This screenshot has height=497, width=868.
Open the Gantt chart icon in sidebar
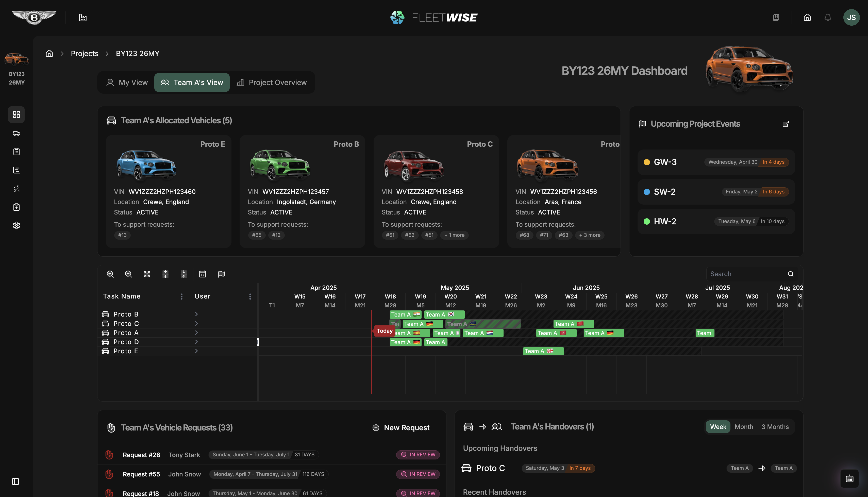pyautogui.click(x=16, y=170)
